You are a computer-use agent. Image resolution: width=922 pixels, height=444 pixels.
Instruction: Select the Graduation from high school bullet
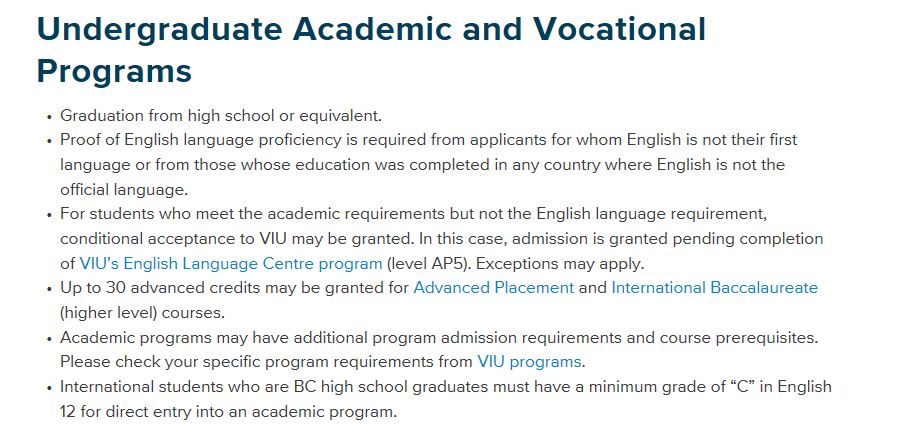[x=221, y=115]
